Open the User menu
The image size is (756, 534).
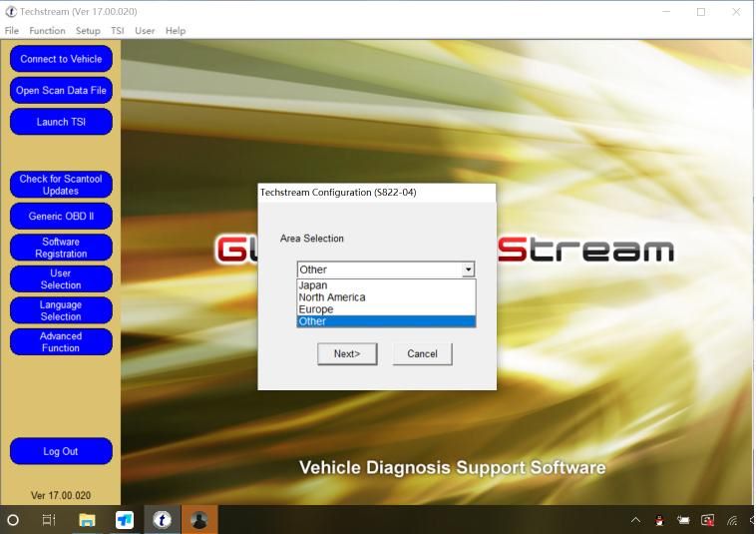(145, 30)
